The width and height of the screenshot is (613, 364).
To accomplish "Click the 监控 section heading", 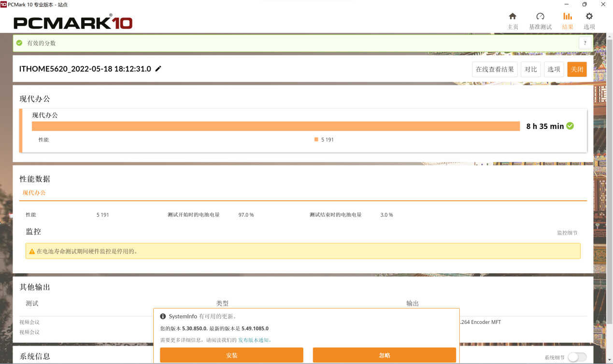I will tap(33, 232).
